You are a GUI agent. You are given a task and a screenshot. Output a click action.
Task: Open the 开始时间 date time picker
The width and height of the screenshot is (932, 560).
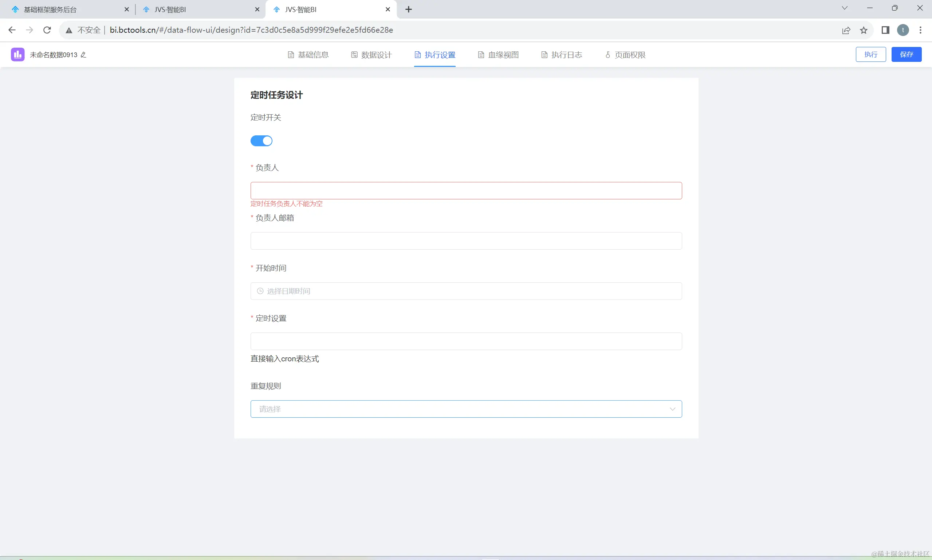[466, 291]
